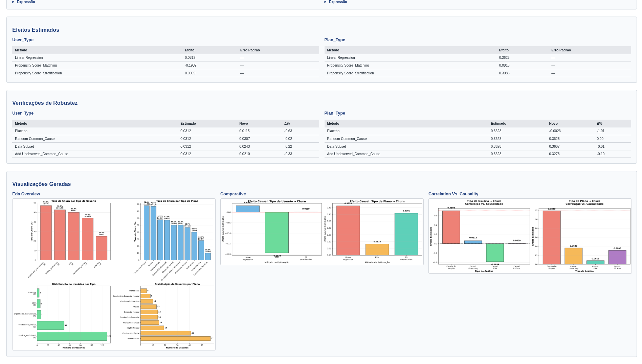Click the Visualizações Geradas section heading
Viewport: 642px width, 364px height.
(41, 184)
